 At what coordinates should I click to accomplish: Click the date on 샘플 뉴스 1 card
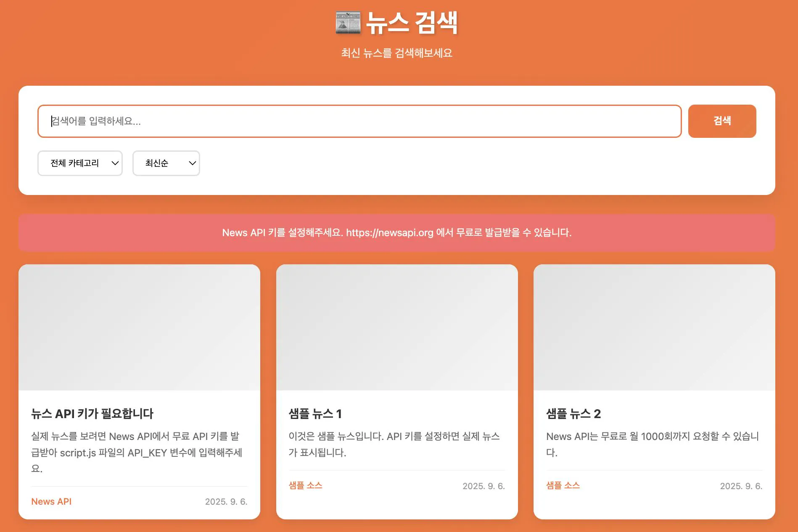(484, 486)
